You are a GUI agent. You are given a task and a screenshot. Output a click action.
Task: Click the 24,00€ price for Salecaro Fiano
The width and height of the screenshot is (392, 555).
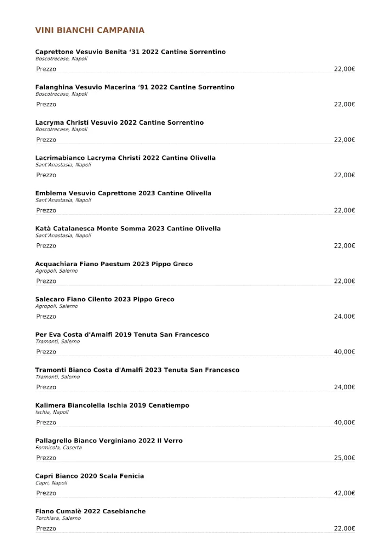[x=344, y=317]
